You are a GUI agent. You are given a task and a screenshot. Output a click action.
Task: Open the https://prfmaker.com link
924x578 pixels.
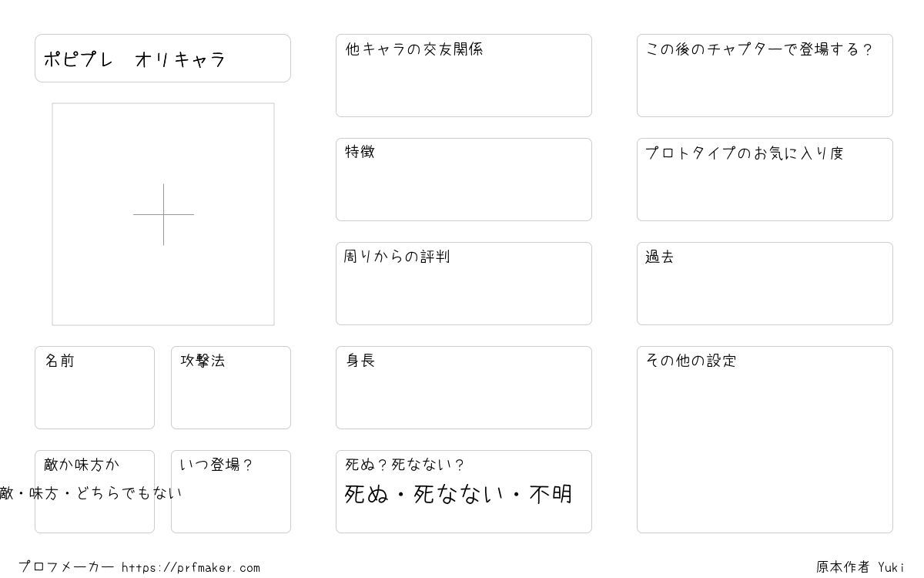click(x=191, y=568)
